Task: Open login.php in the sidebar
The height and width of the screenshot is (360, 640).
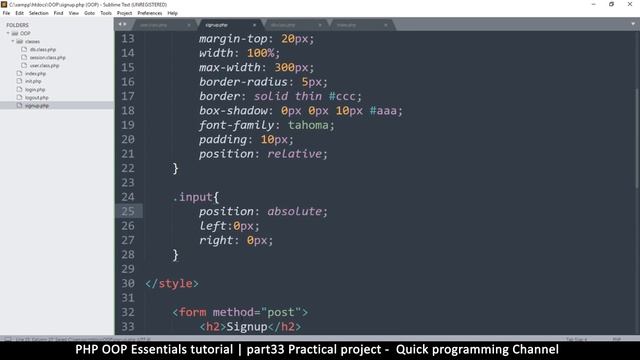Action: tap(35, 89)
